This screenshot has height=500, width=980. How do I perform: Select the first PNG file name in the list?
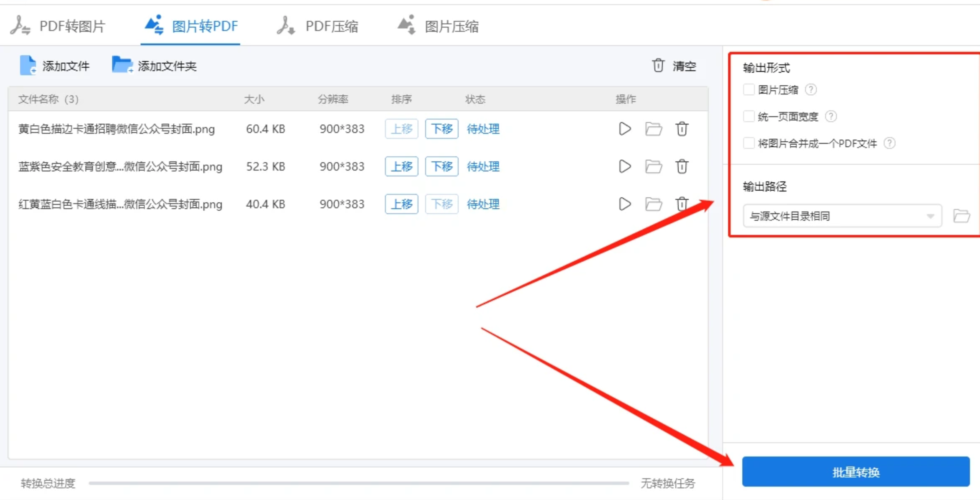point(116,129)
